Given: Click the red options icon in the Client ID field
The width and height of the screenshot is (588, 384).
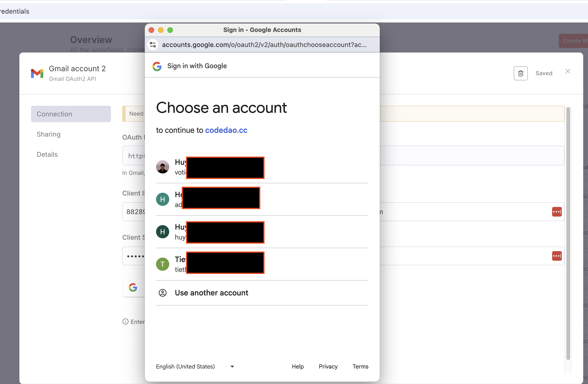Looking at the screenshot, I should (557, 212).
